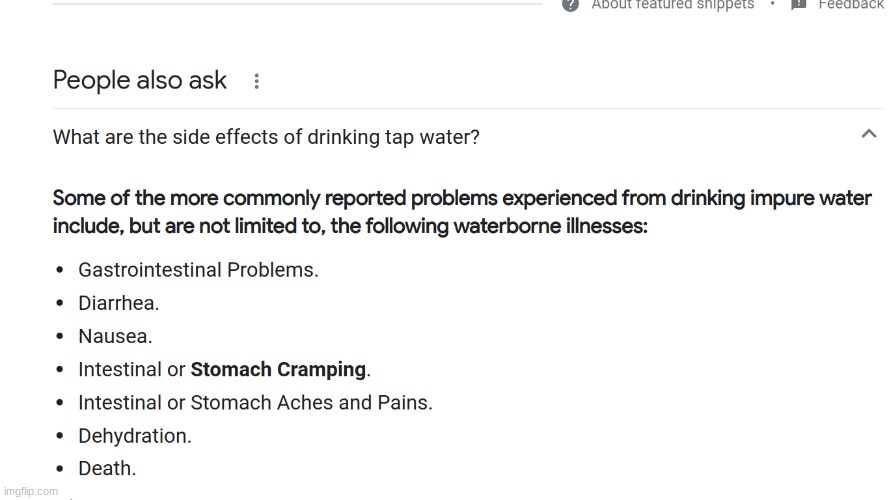This screenshot has width=889, height=500.
Task: Open three-dot menu beside People also ask
Action: click(257, 81)
